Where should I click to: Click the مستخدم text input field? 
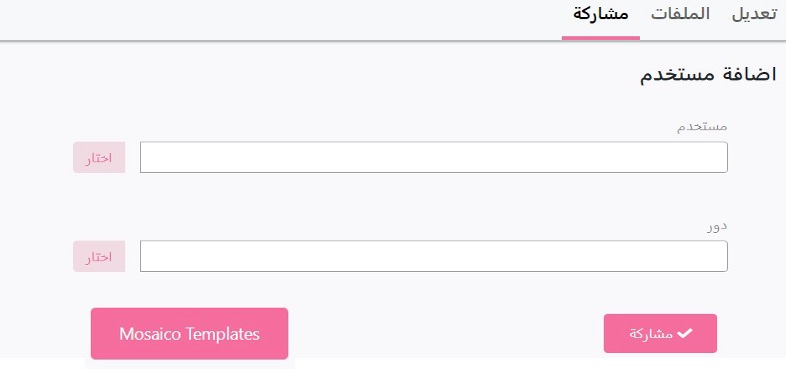click(x=434, y=157)
